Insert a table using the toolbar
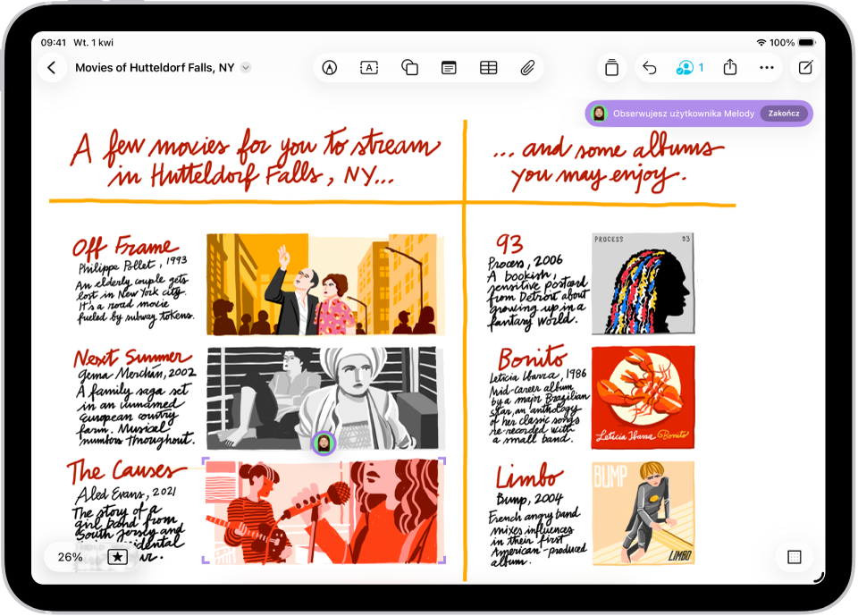The width and height of the screenshot is (858, 616). click(488, 68)
